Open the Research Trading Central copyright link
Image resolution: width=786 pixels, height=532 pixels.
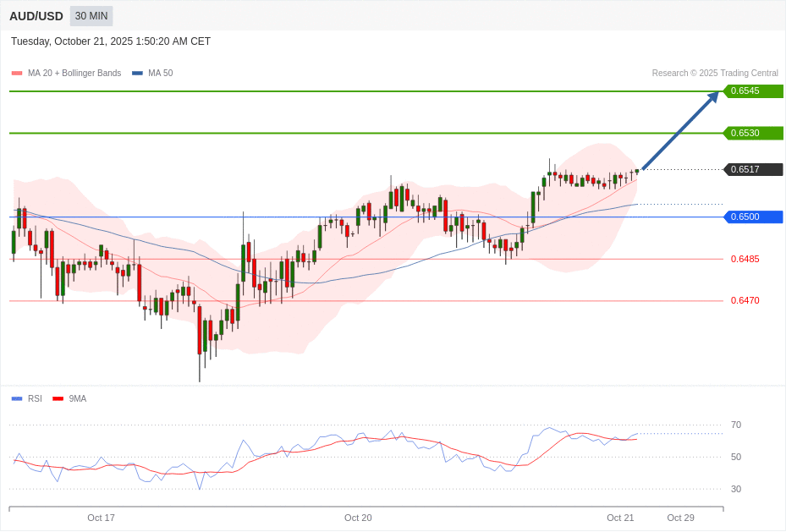click(x=714, y=74)
